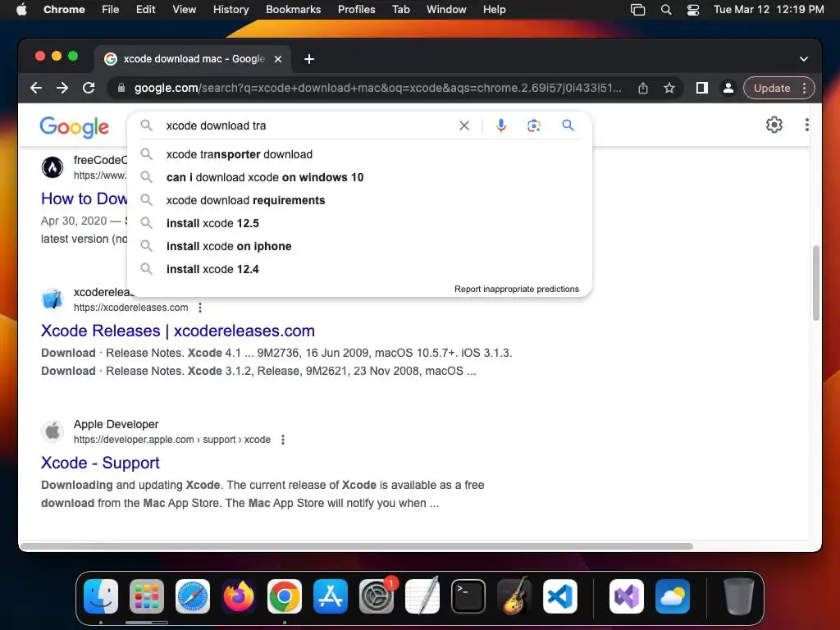
Task: Open the Window menu
Action: [446, 10]
